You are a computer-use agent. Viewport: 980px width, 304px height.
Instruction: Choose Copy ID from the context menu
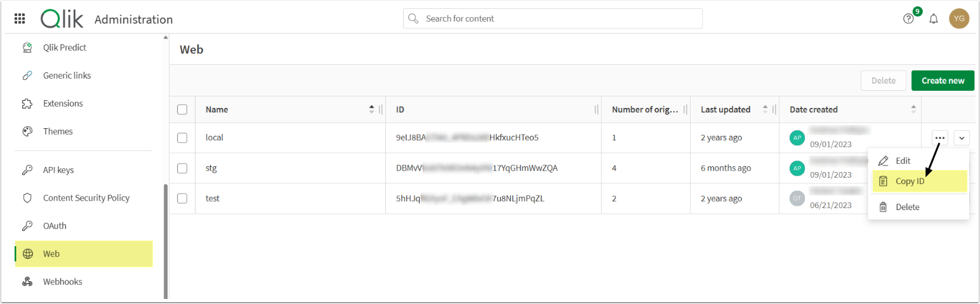pos(910,182)
